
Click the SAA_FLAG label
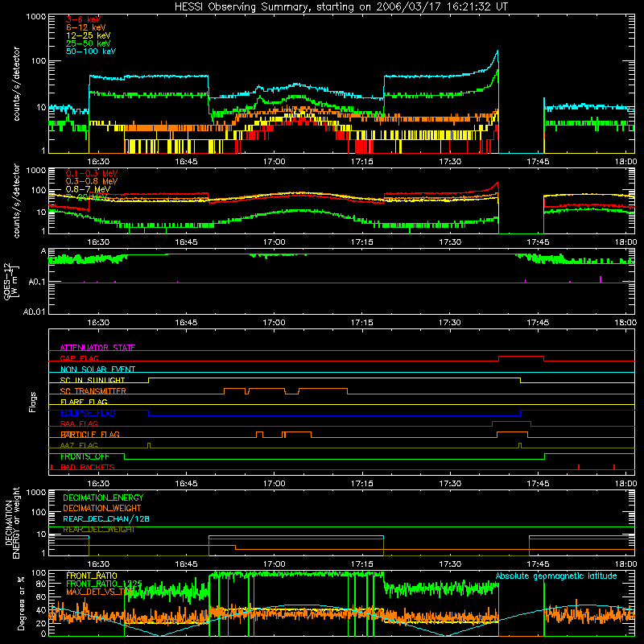pyautogui.click(x=79, y=423)
